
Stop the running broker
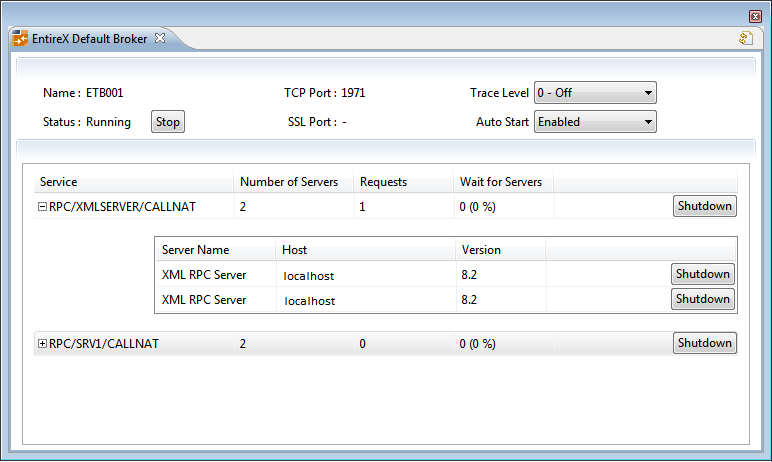coord(168,122)
